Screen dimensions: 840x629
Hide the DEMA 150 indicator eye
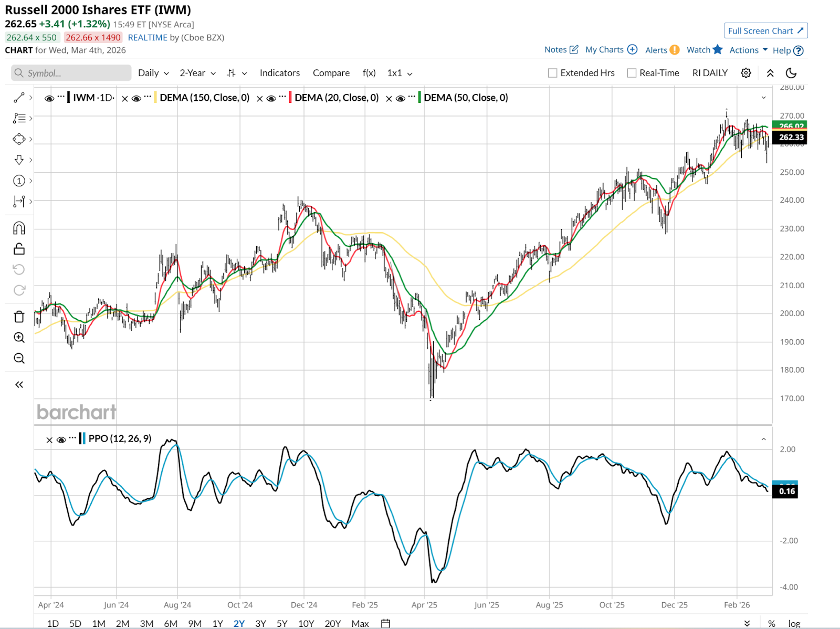[136, 98]
